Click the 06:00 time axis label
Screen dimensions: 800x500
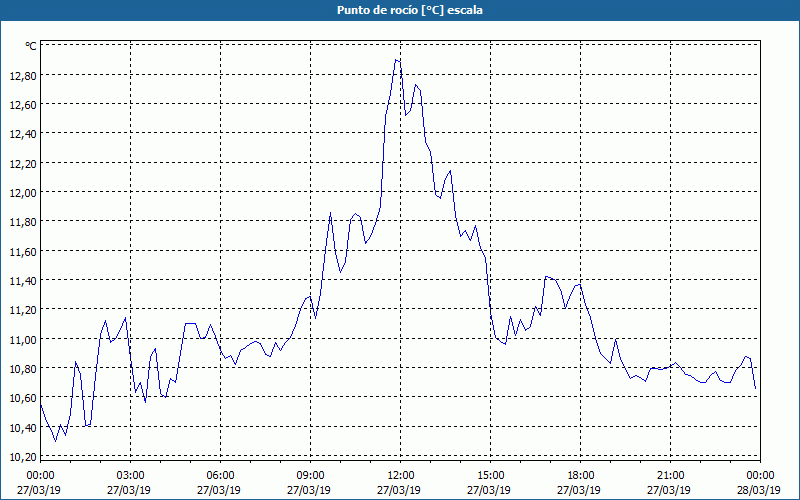[x=220, y=476]
